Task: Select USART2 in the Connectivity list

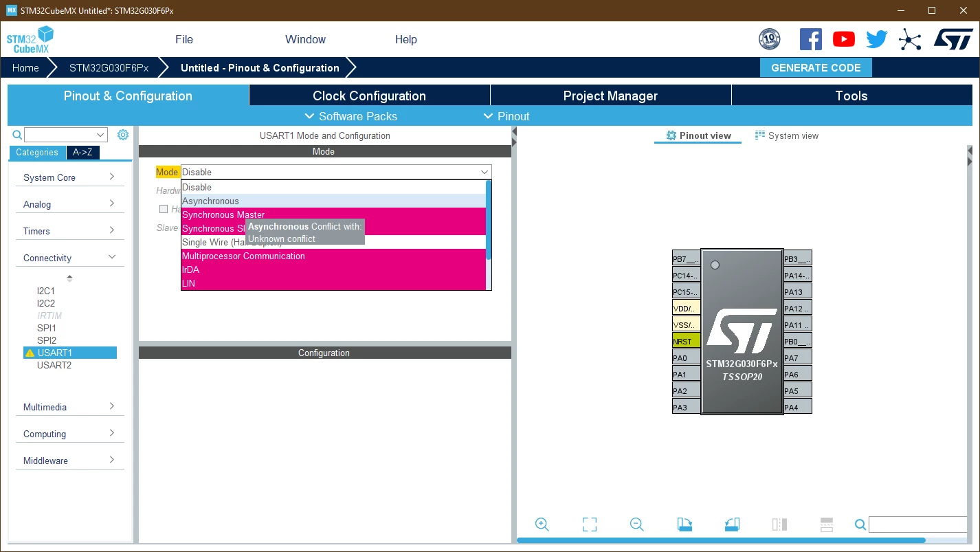Action: point(54,365)
